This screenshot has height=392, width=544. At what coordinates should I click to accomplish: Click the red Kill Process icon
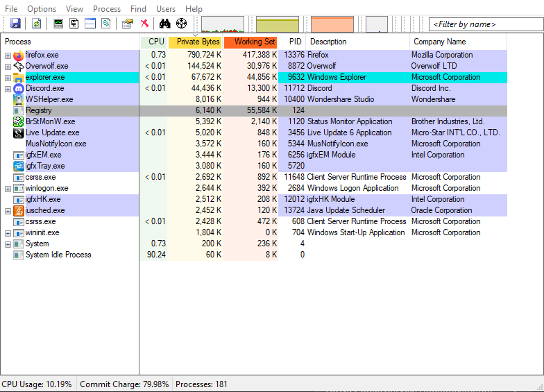(144, 24)
